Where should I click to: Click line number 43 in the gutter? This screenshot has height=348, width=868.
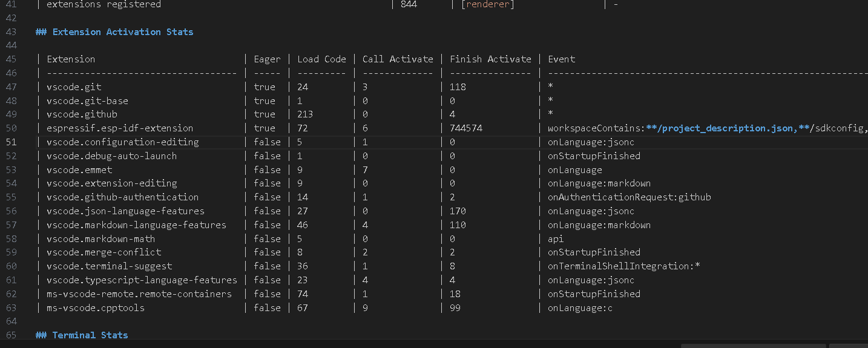pyautogui.click(x=11, y=31)
